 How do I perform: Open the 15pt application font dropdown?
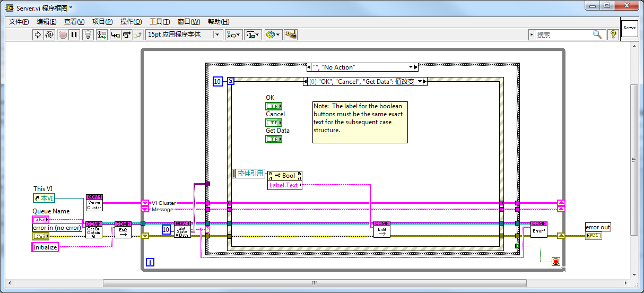point(217,35)
